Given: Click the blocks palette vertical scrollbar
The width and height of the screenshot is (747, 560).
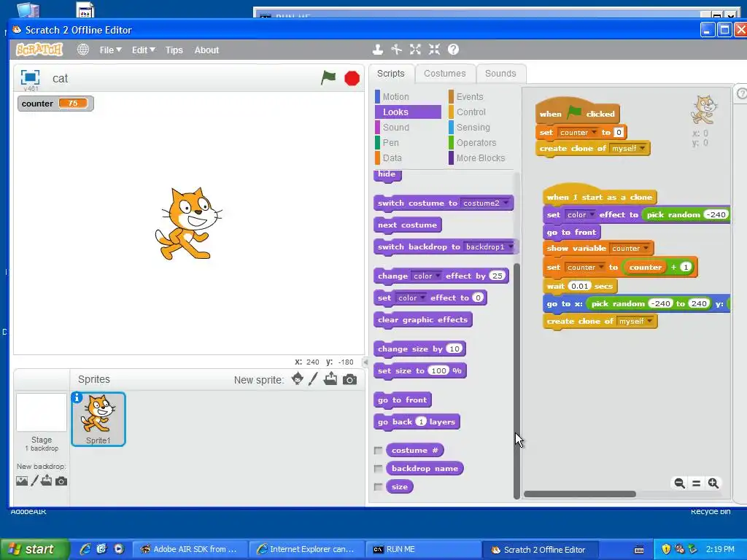Looking at the screenshot, I should (516, 381).
